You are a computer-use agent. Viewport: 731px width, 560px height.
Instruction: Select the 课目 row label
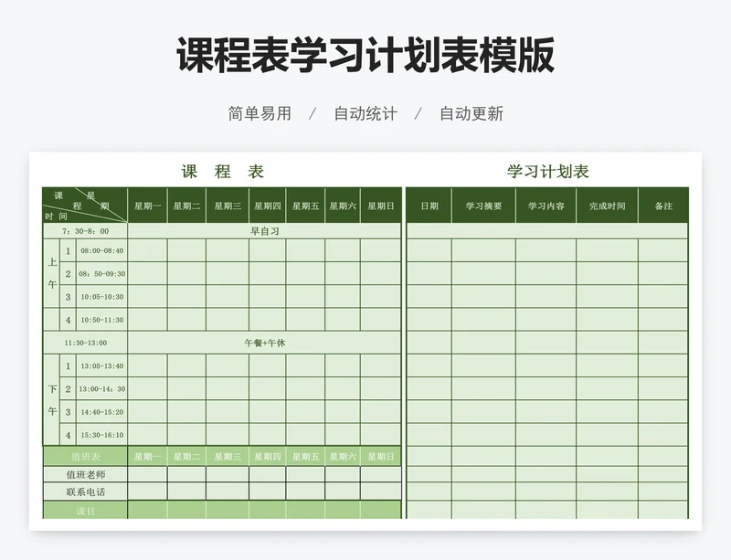pos(85,511)
